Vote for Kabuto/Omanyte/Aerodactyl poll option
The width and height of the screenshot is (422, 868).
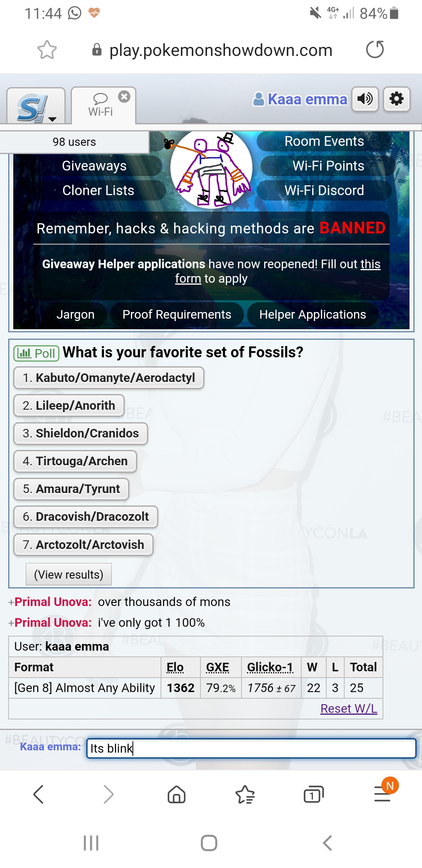[109, 378]
